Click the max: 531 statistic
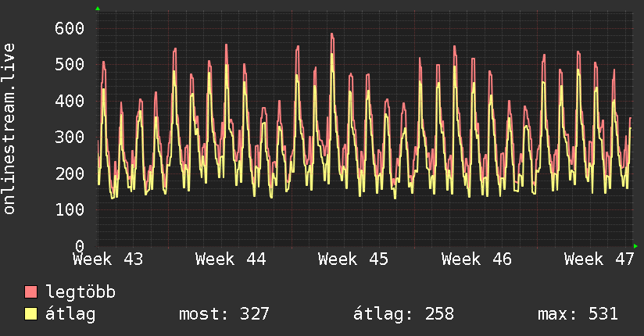The width and height of the screenshot is (644, 336). 578,314
